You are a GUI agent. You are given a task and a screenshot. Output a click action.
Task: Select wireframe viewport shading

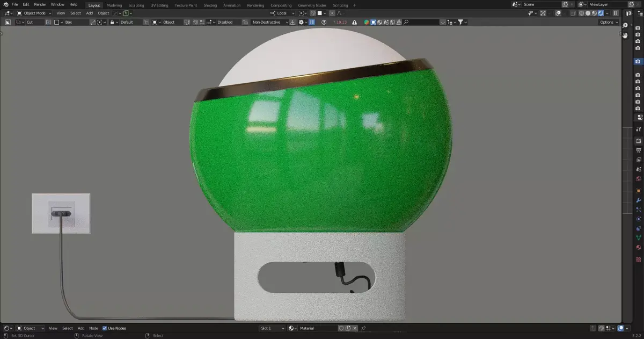coord(581,13)
